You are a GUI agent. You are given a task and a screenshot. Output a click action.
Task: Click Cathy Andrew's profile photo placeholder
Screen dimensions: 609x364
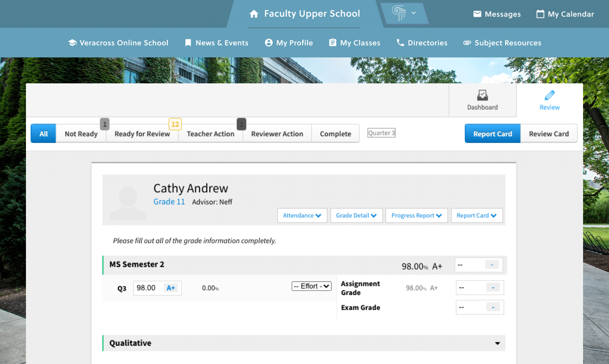pyautogui.click(x=128, y=202)
